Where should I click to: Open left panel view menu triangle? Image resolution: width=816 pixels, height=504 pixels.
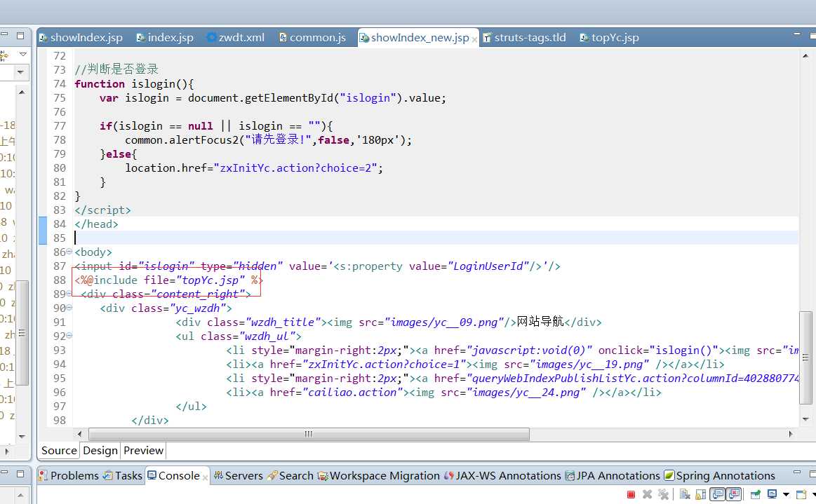(23, 54)
